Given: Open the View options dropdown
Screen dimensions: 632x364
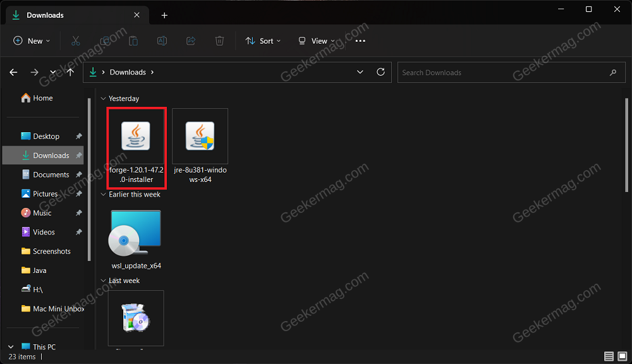Looking at the screenshot, I should tap(317, 40).
